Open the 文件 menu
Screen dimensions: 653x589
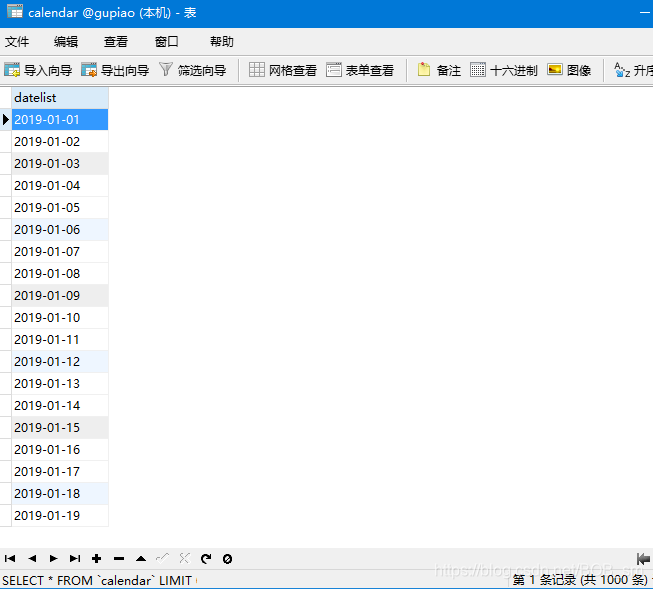click(x=17, y=42)
